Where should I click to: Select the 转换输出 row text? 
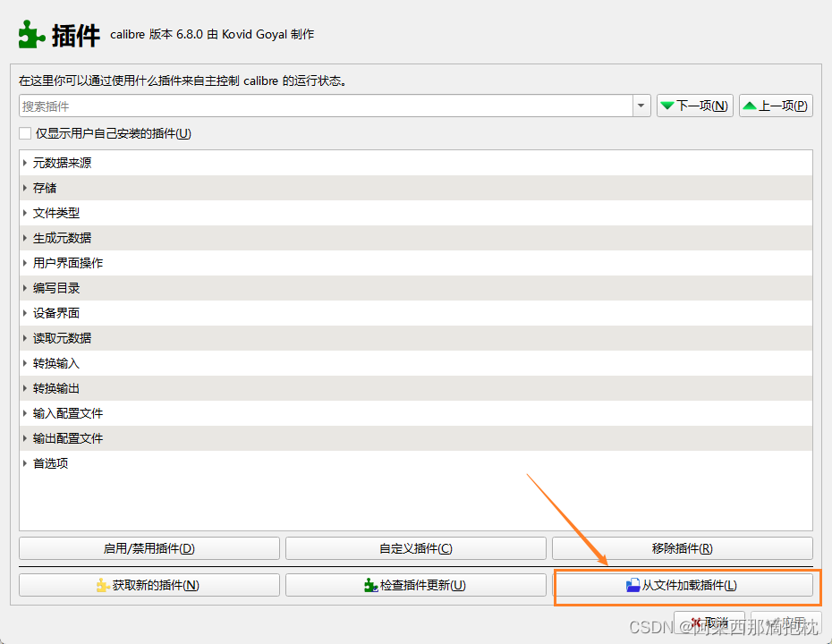point(56,388)
